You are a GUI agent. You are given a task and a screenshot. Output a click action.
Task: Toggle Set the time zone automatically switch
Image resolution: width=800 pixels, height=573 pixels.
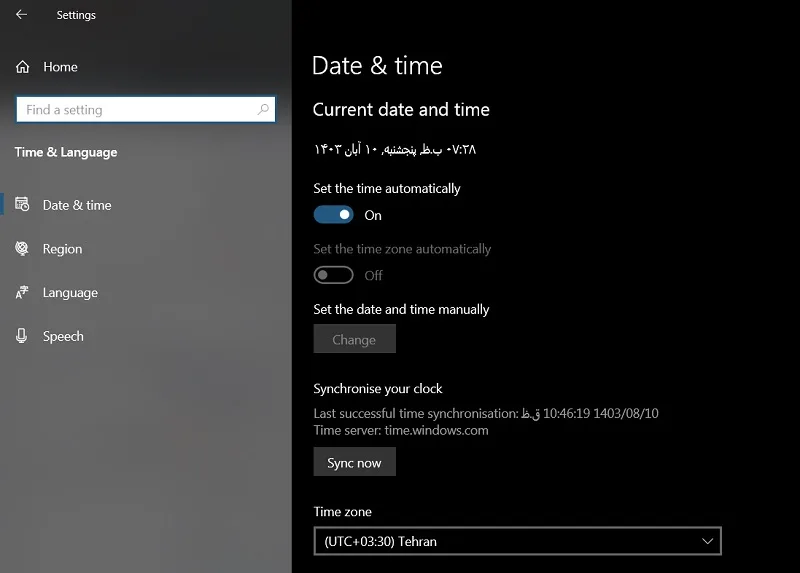[333, 275]
